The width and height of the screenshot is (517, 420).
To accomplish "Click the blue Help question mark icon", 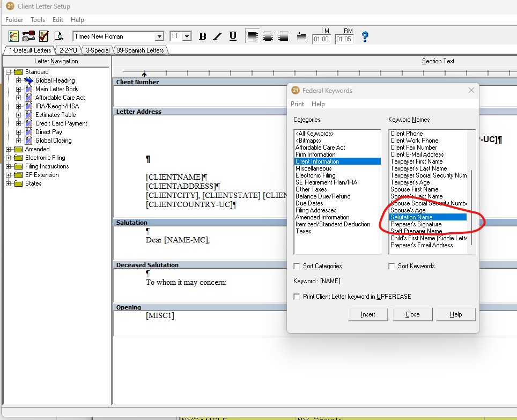I will point(364,37).
